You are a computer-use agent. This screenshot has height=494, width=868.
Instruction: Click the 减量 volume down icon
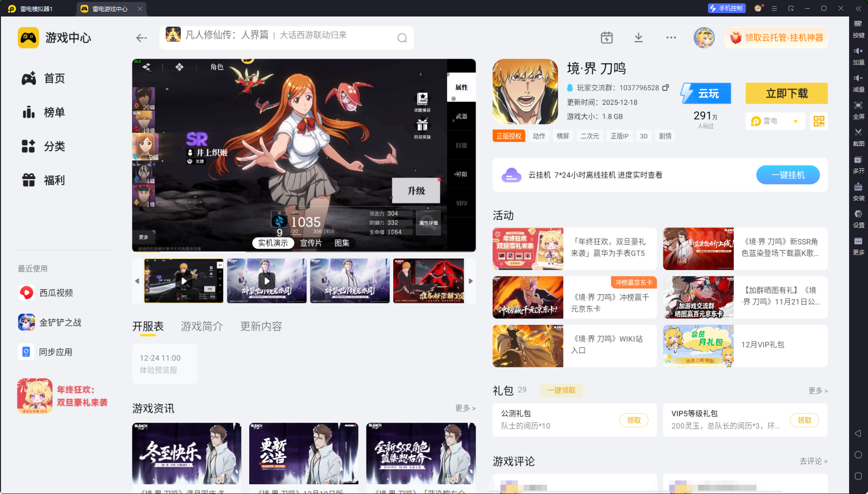click(858, 83)
